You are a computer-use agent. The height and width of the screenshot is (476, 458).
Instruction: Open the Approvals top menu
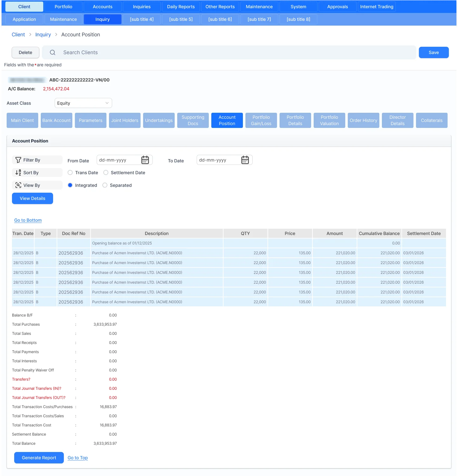coord(338,7)
